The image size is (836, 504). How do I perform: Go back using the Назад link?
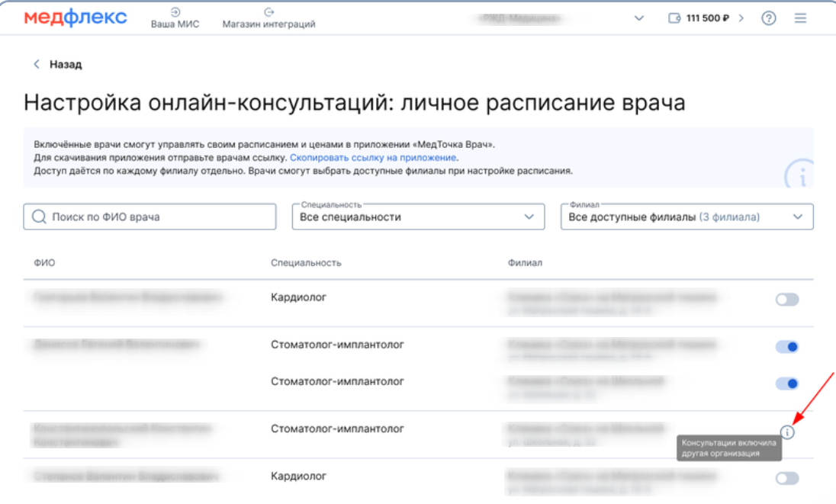point(58,65)
